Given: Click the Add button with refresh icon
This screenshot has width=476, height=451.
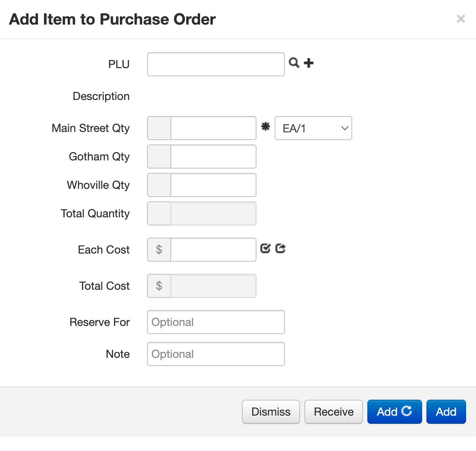Looking at the screenshot, I should click(394, 412).
